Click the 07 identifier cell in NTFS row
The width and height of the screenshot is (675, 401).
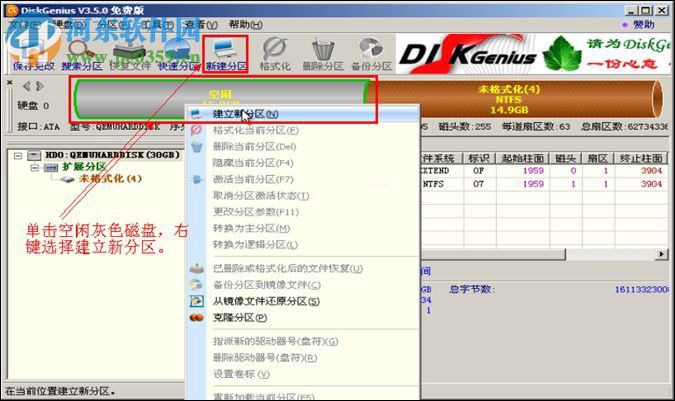pyautogui.click(x=479, y=184)
